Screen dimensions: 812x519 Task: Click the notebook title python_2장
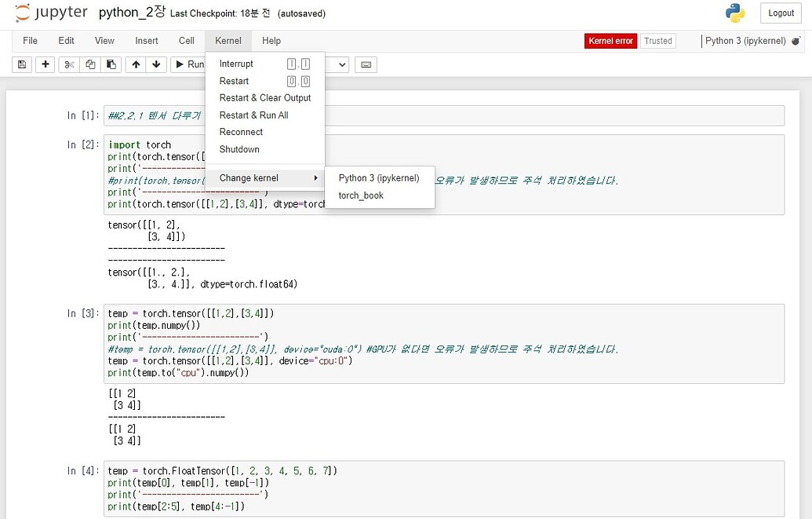click(x=132, y=13)
